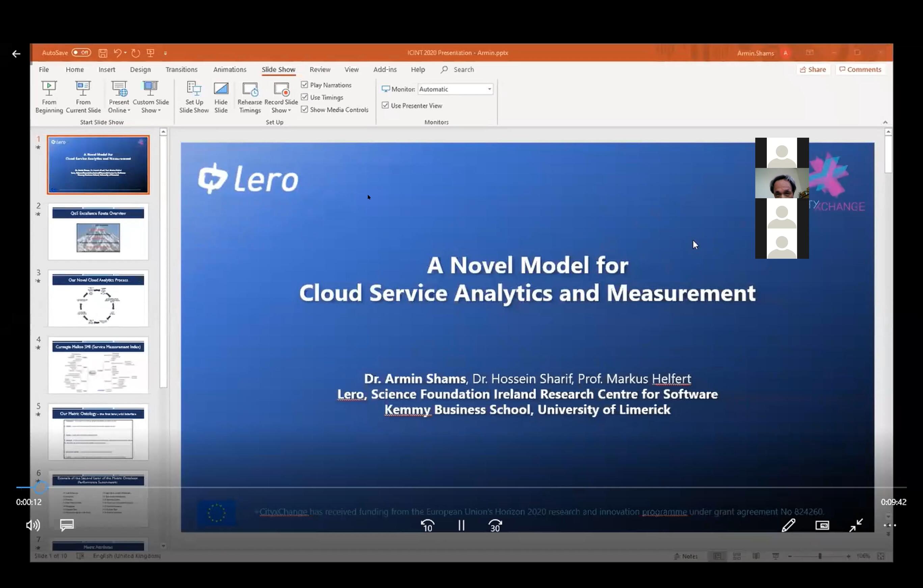Uncheck Play Narrations

coord(304,85)
